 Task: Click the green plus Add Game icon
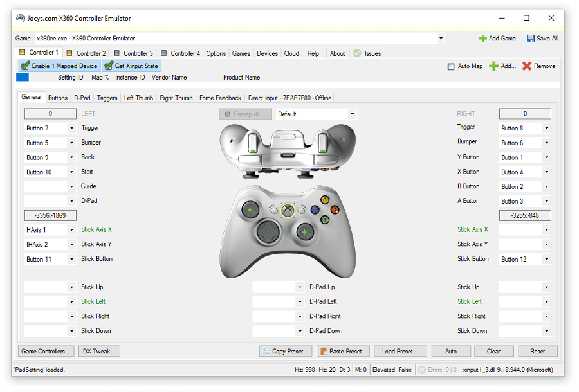click(x=483, y=39)
